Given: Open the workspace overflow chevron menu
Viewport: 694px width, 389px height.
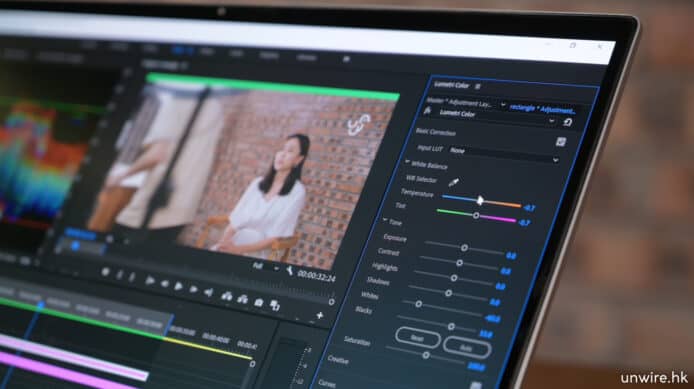Looking at the screenshot, I should (346, 59).
